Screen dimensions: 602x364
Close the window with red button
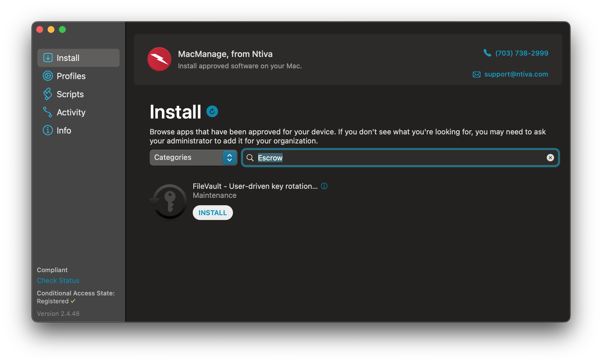point(40,29)
